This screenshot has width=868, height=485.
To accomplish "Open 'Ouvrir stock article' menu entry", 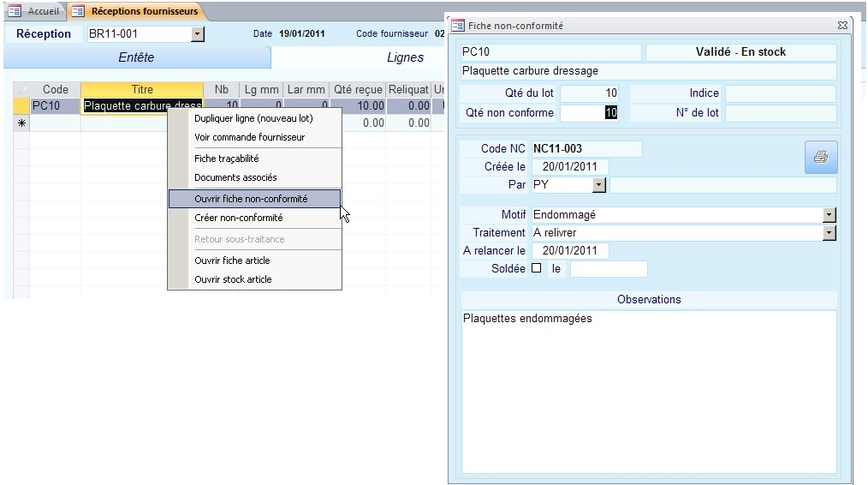I will pos(233,279).
